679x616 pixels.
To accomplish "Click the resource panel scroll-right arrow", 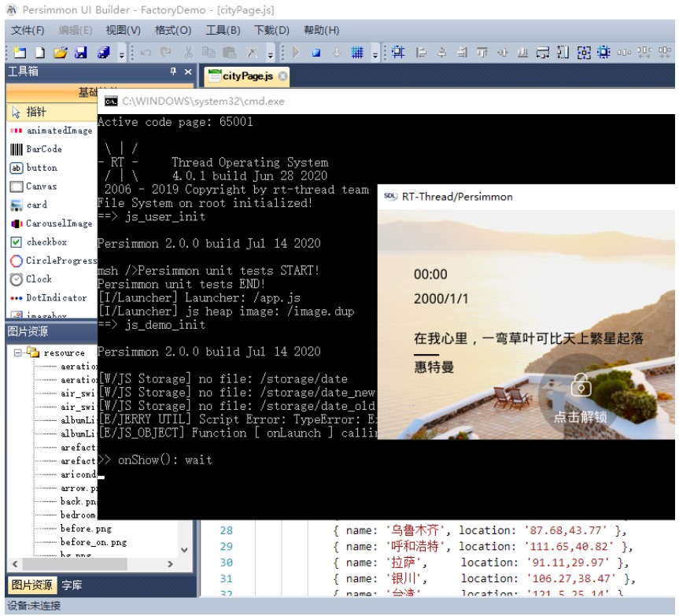I will point(170,564).
